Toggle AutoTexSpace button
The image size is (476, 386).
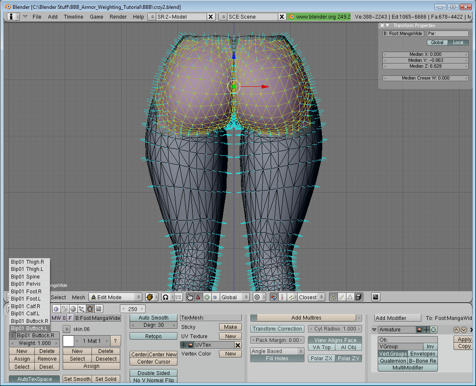(x=35, y=379)
